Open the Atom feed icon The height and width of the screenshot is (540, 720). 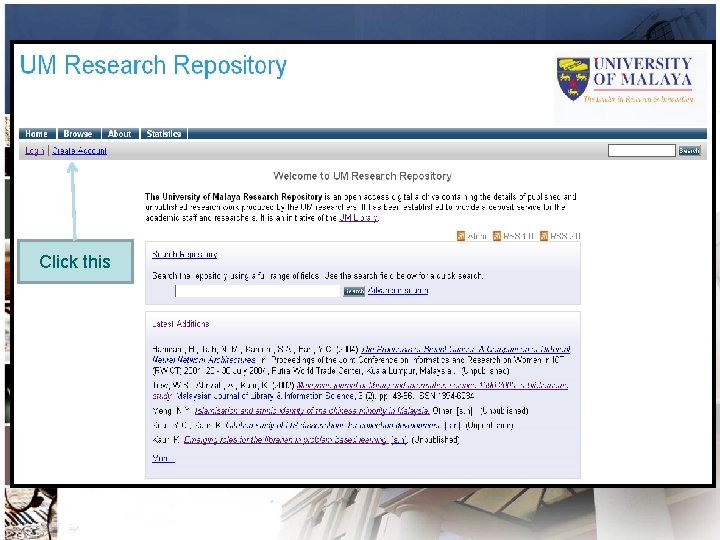(x=461, y=236)
